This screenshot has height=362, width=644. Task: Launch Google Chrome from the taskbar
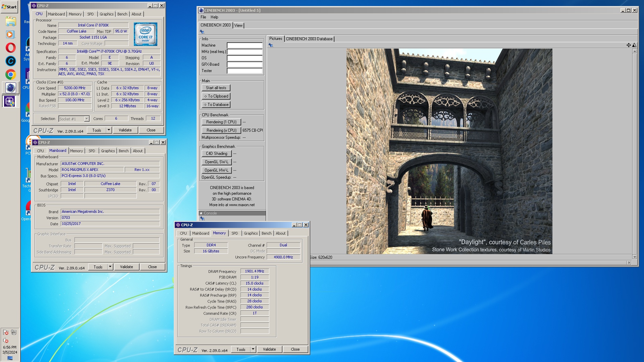pyautogui.click(x=10, y=74)
